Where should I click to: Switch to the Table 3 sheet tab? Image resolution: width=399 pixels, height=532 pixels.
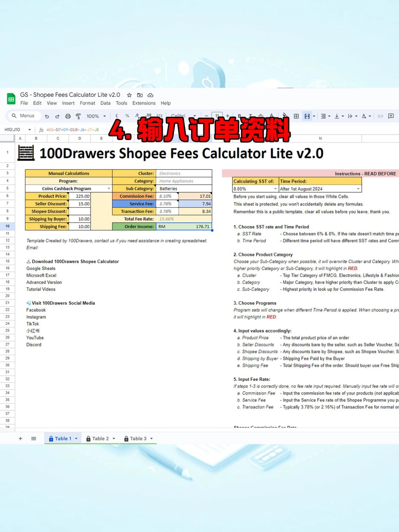pyautogui.click(x=138, y=439)
